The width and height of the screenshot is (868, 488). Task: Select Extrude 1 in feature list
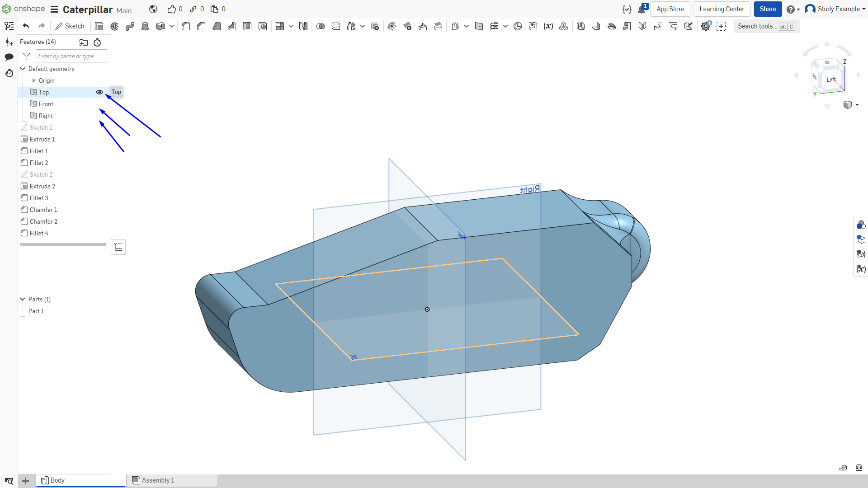[42, 139]
